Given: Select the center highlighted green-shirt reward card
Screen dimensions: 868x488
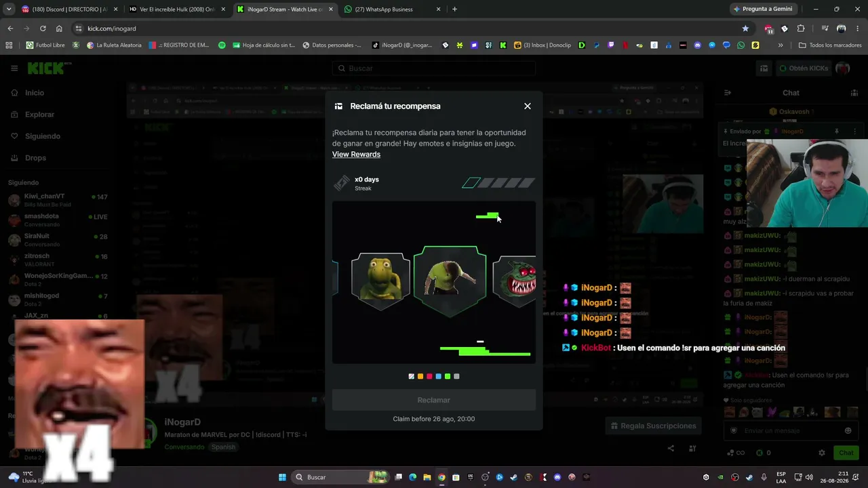Looking at the screenshot, I should pos(450,281).
